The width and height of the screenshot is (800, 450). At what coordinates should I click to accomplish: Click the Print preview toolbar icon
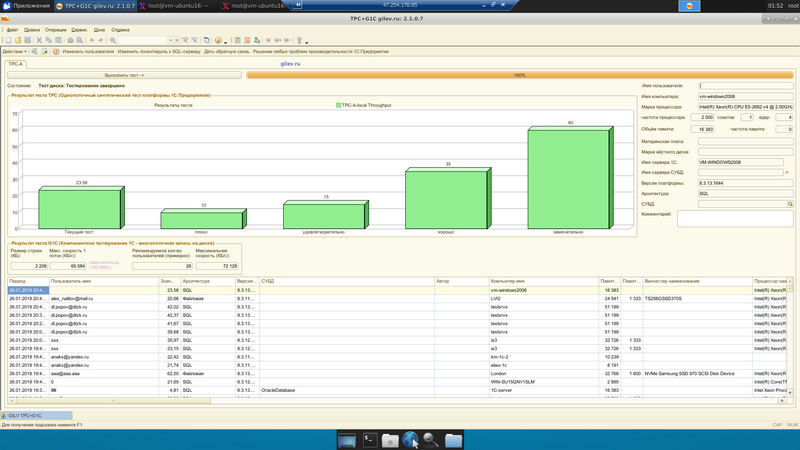click(80, 40)
